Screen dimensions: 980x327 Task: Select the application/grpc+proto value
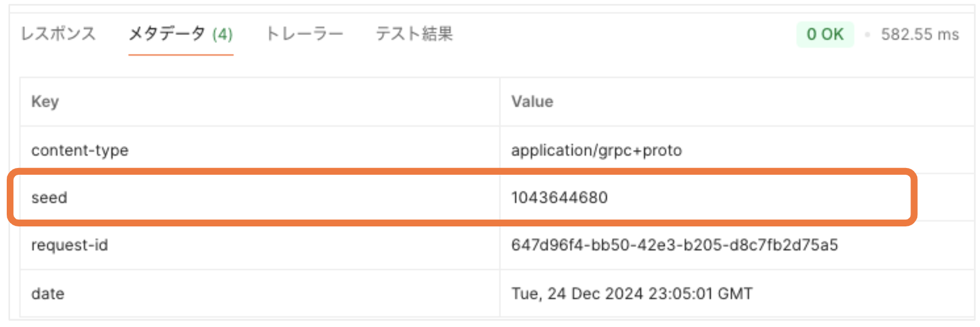pos(597,151)
